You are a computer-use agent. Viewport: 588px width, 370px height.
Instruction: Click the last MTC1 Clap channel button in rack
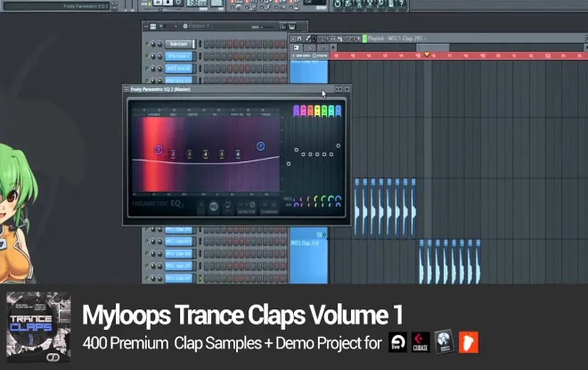(x=178, y=278)
